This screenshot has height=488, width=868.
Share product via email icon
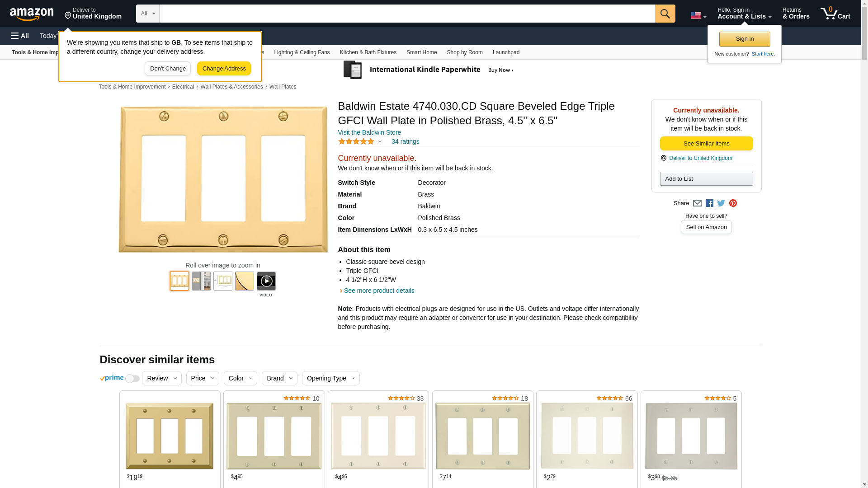pyautogui.click(x=697, y=203)
